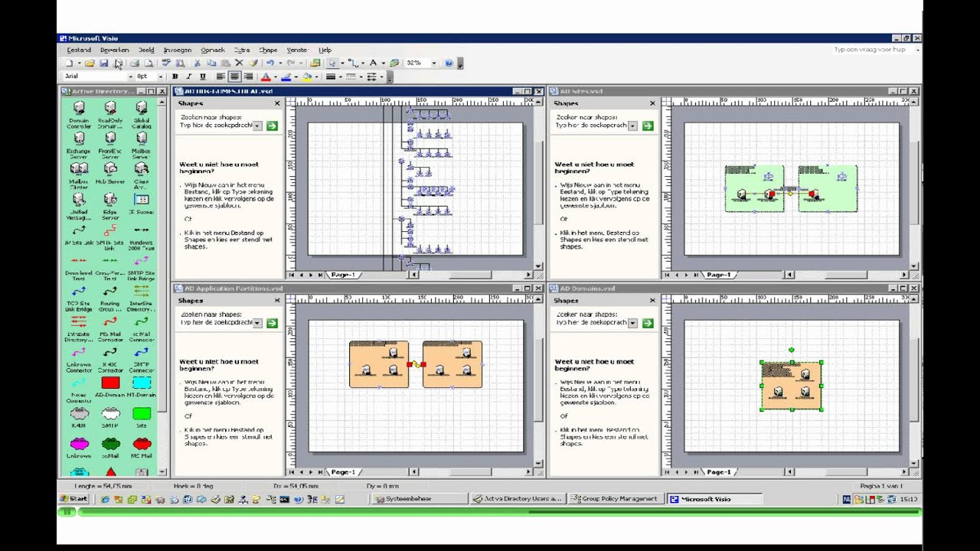The image size is (980, 551).
Task: Close Shapes pane in AD Sites window
Action: (x=652, y=103)
